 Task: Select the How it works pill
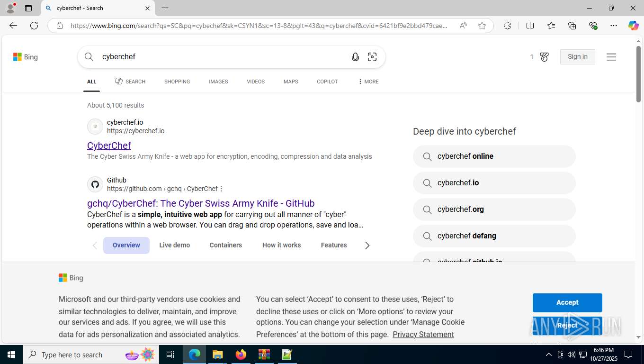pos(282,245)
